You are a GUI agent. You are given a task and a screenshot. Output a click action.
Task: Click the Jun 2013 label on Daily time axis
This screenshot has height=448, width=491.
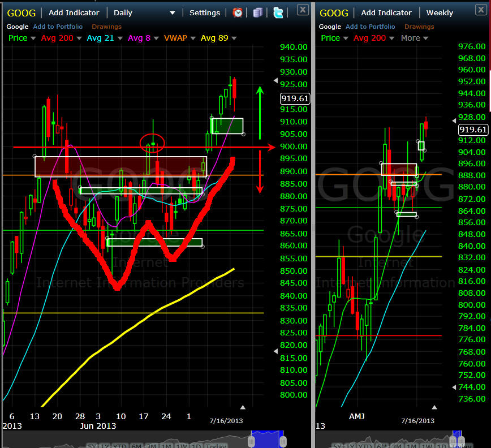pyautogui.click(x=98, y=426)
